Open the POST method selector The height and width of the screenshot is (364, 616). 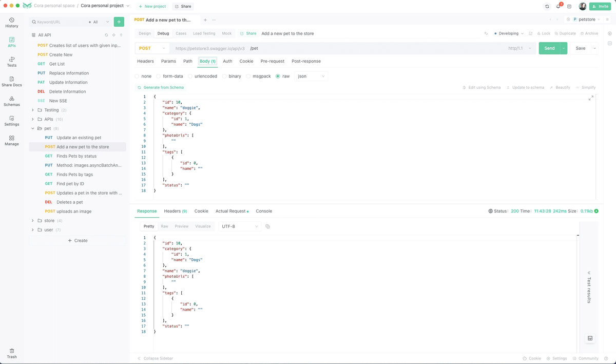152,48
